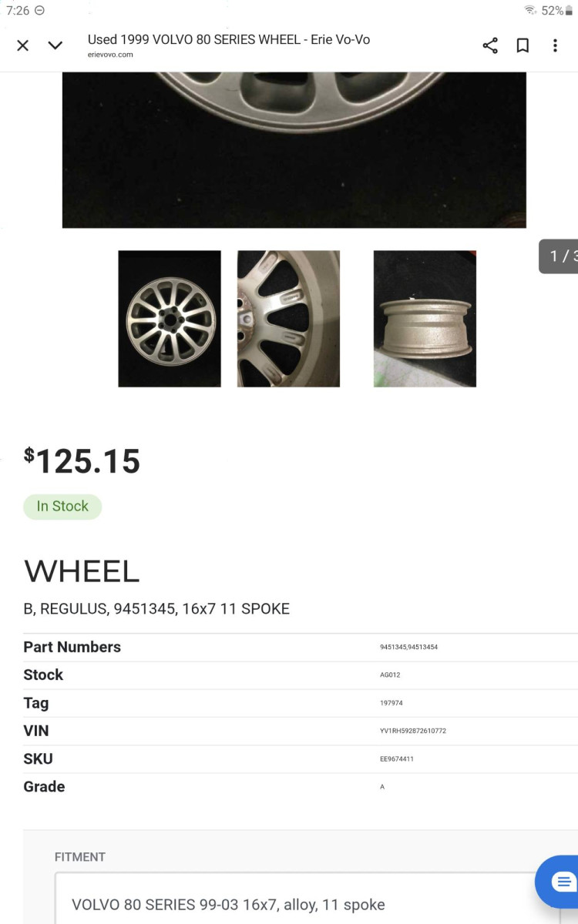This screenshot has height=924, width=578.
Task: Tap the erievovo.com address text
Action: point(110,55)
